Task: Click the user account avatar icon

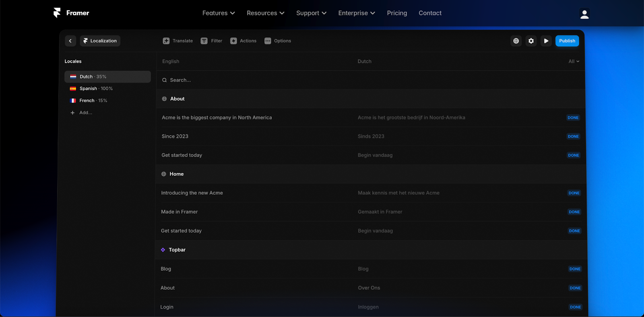Action: (584, 14)
